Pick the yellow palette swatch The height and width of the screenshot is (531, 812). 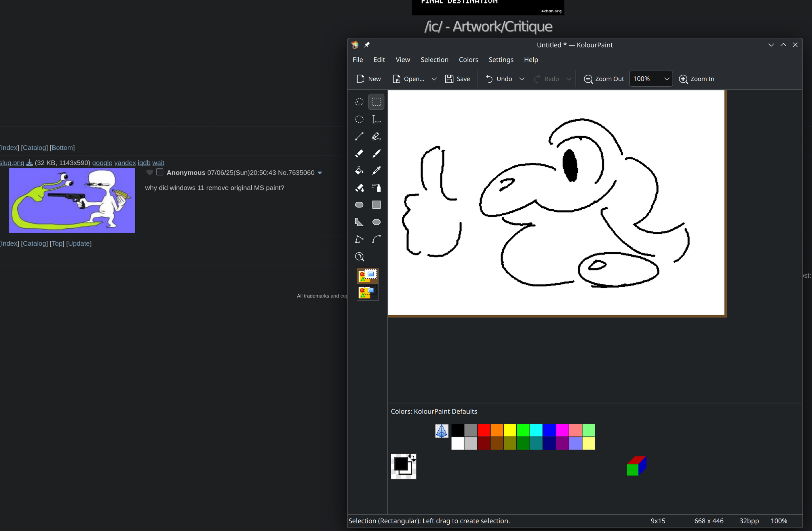pyautogui.click(x=510, y=430)
